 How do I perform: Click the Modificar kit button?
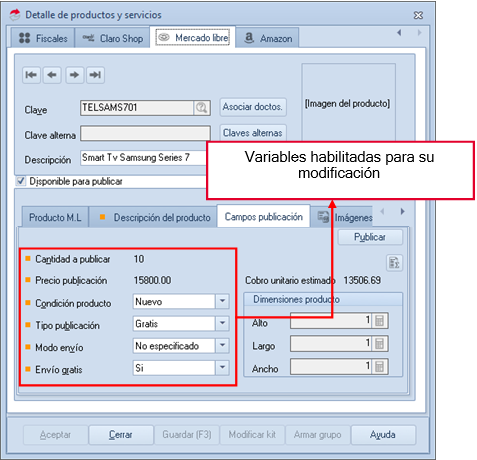[x=252, y=435]
